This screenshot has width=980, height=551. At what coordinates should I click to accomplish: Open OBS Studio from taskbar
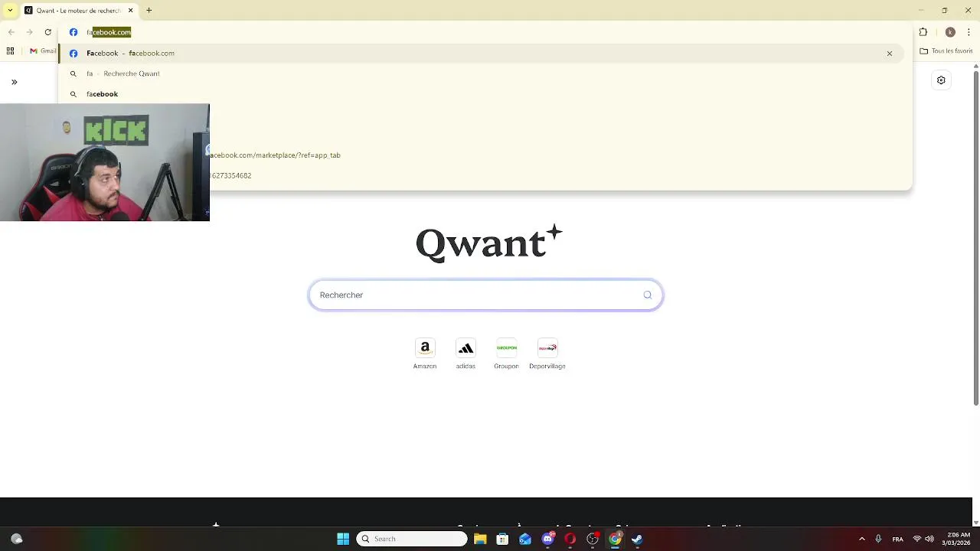(593, 539)
